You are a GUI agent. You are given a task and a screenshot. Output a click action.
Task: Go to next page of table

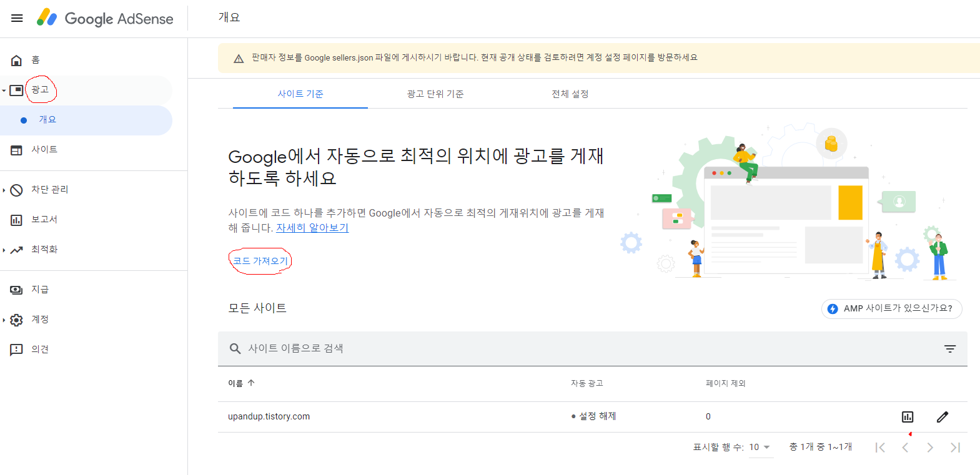(x=930, y=448)
